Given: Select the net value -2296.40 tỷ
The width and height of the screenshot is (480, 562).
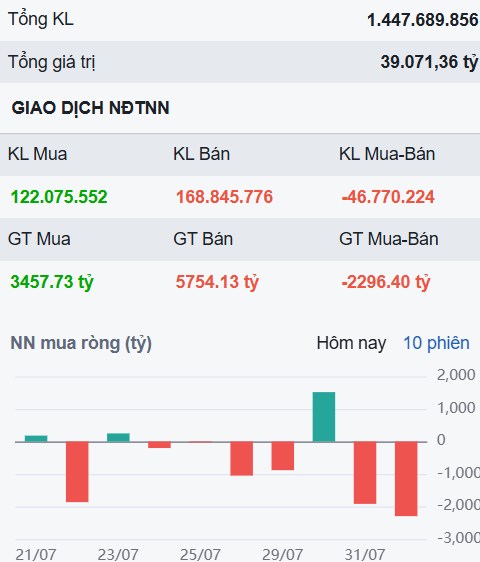Looking at the screenshot, I should [386, 282].
